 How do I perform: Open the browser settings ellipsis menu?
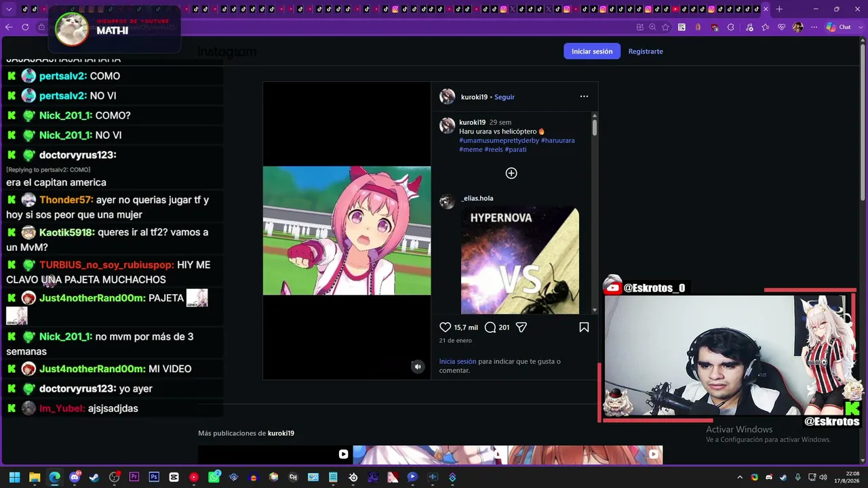[x=812, y=27]
